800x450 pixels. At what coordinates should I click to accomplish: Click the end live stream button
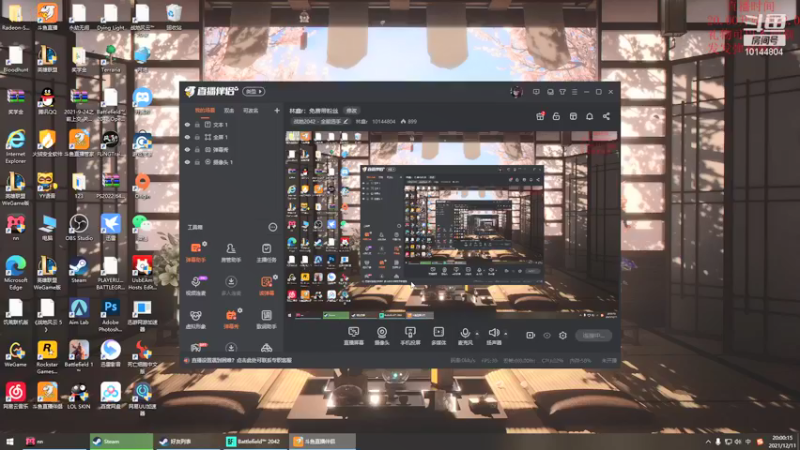[x=593, y=335]
